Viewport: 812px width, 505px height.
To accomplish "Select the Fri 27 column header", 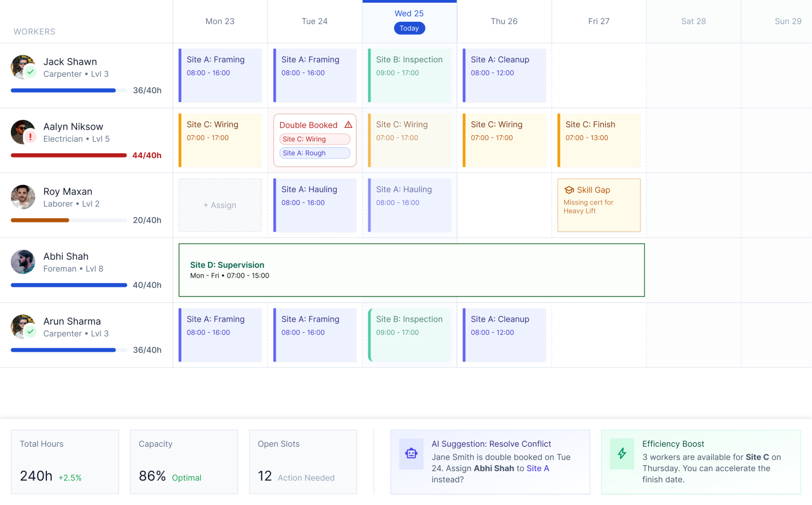I will 599,21.
